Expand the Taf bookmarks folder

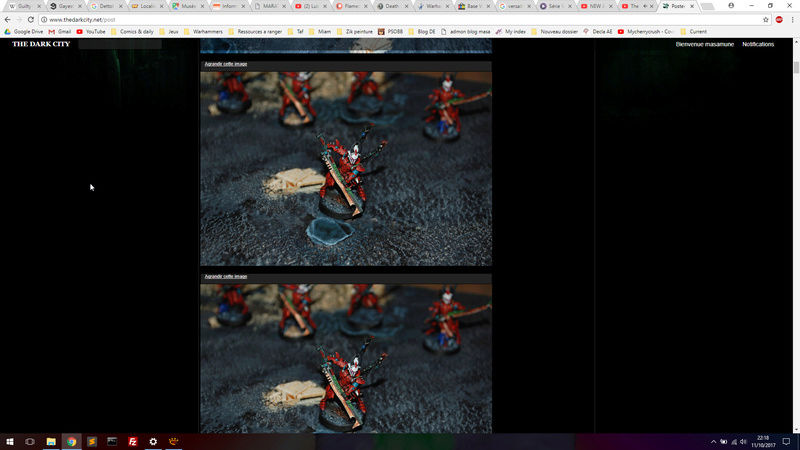pos(295,32)
